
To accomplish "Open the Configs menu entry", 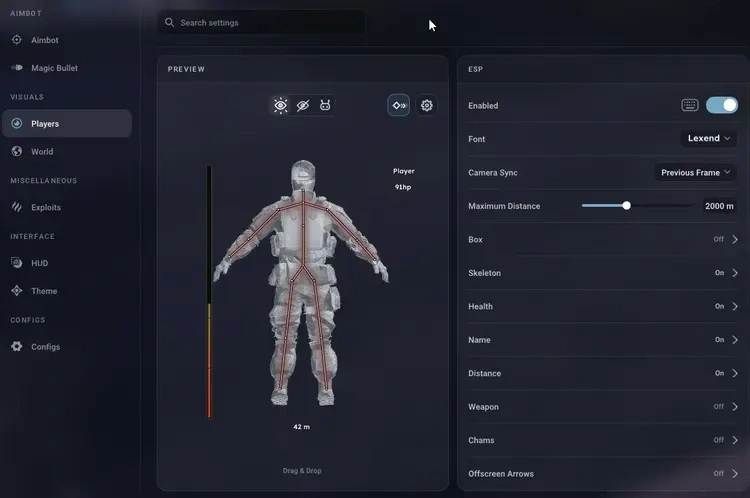I will click(67, 347).
